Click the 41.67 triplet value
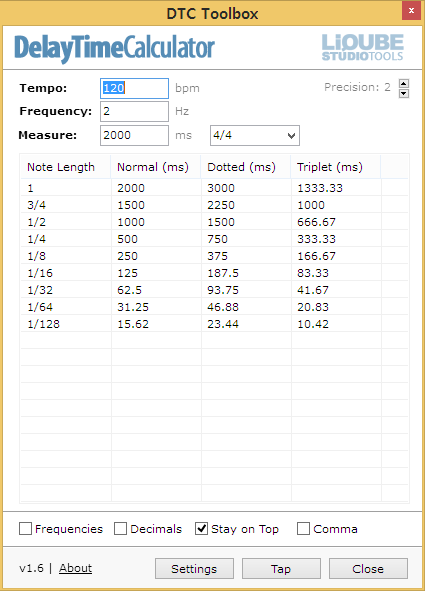Image resolution: width=425 pixels, height=591 pixels. click(x=313, y=290)
